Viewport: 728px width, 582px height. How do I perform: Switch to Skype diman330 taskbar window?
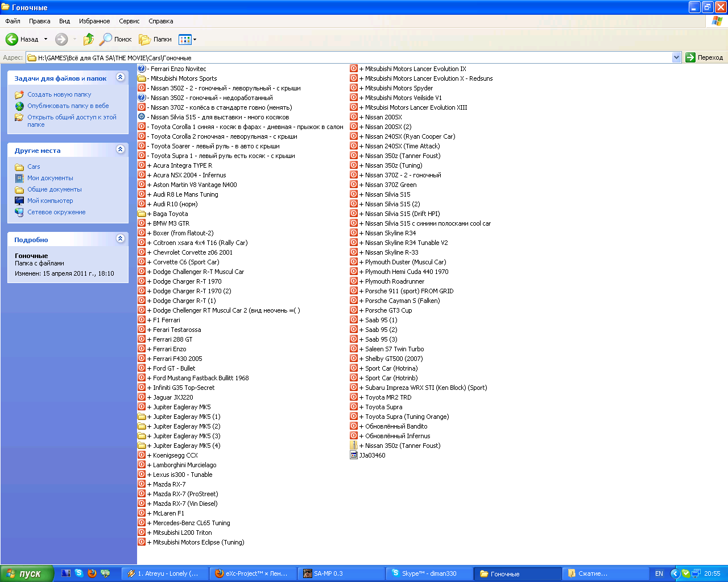[430, 573]
